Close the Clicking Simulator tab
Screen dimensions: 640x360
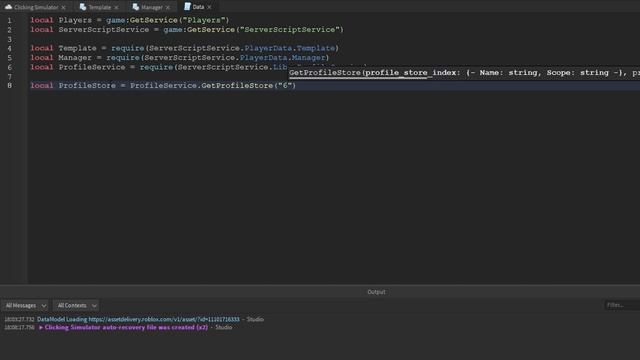tap(63, 7)
